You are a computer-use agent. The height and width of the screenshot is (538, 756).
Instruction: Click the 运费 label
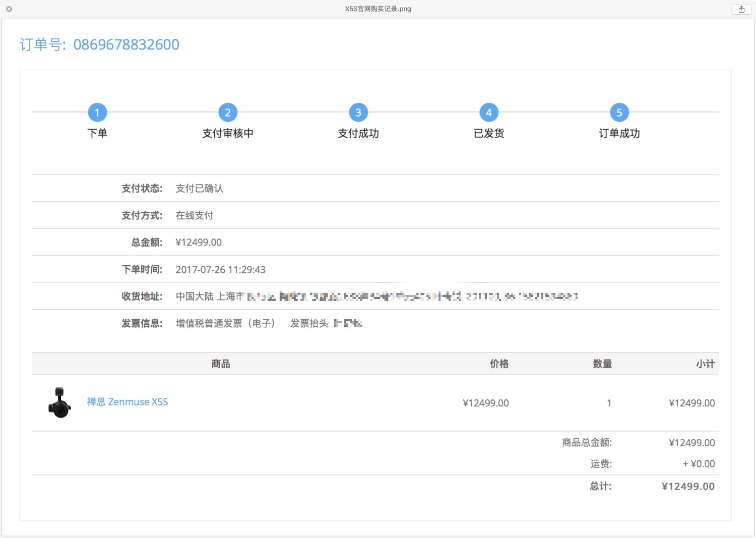601,464
